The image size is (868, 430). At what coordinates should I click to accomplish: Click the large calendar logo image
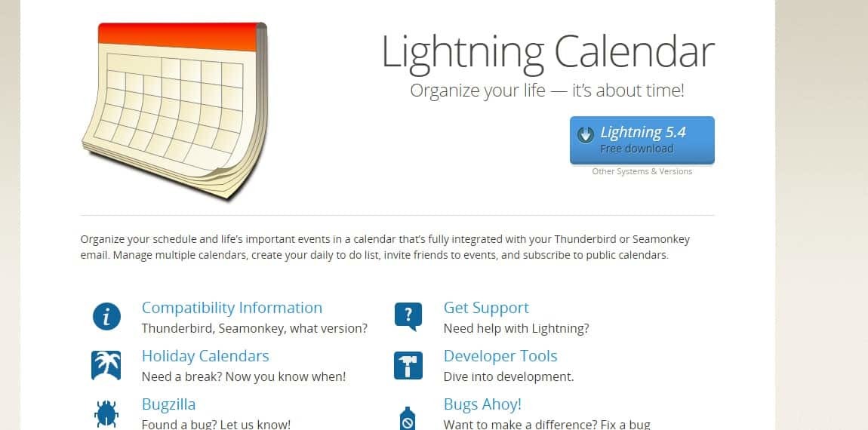174,111
